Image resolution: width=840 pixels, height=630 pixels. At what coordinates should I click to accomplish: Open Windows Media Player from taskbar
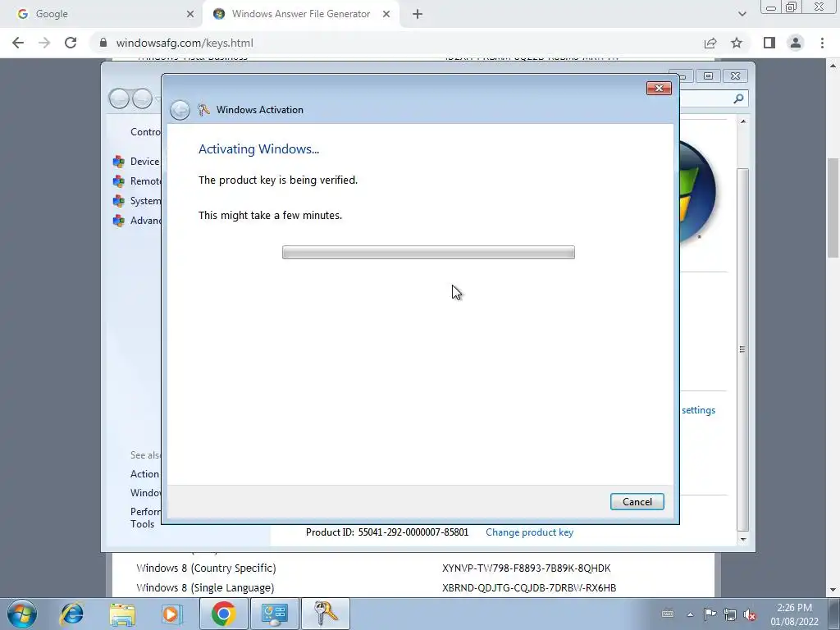click(x=172, y=614)
